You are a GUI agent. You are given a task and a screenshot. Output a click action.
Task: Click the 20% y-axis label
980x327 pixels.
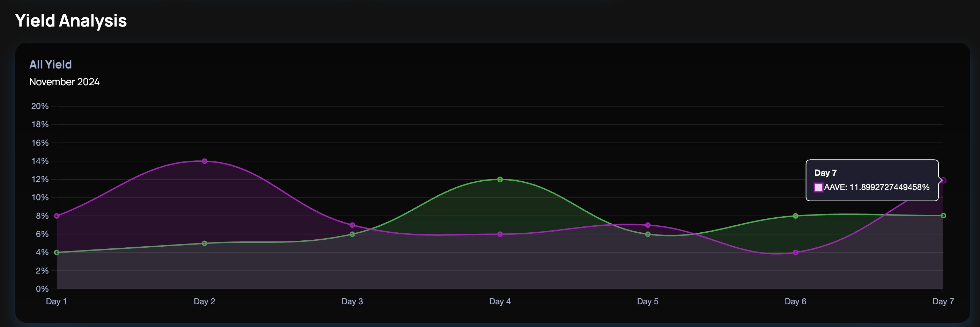(40, 106)
